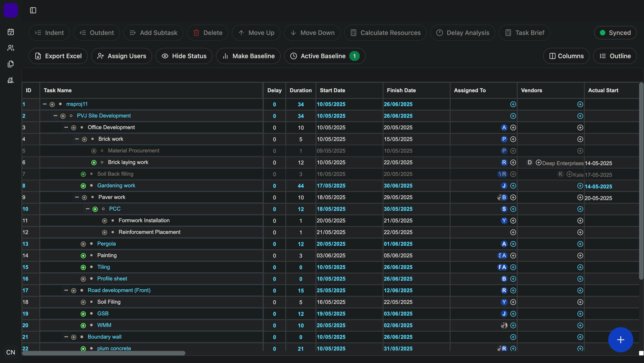Click the sidebar panel toggle icon
The width and height of the screenshot is (644, 363).
(33, 10)
